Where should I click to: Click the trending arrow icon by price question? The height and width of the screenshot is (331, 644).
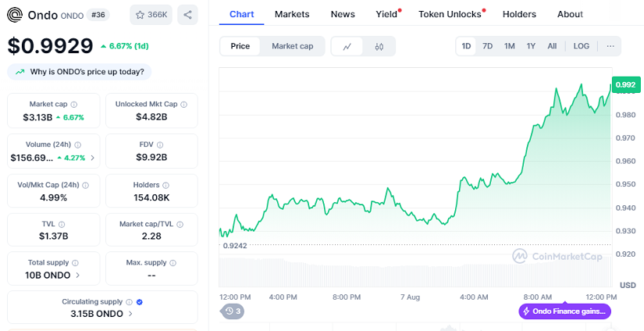coord(20,72)
